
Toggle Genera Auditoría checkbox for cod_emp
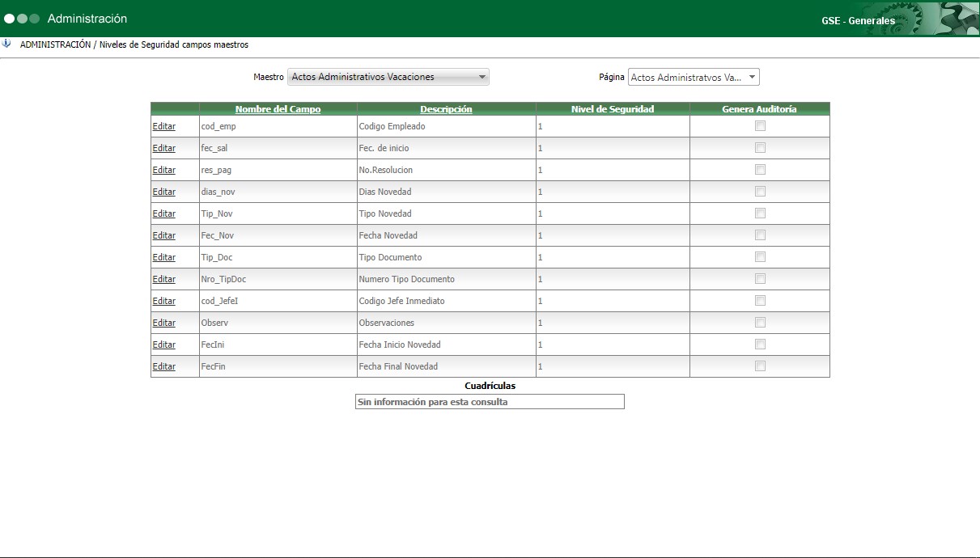(760, 125)
